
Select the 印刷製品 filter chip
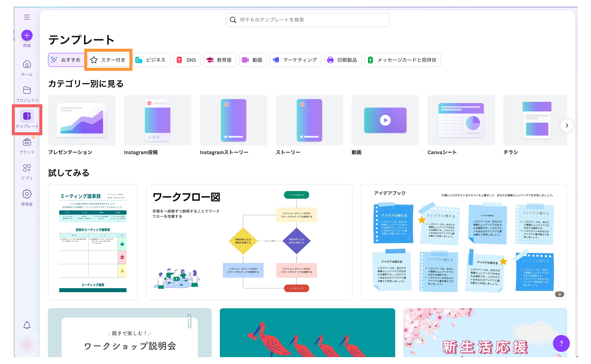pos(343,60)
